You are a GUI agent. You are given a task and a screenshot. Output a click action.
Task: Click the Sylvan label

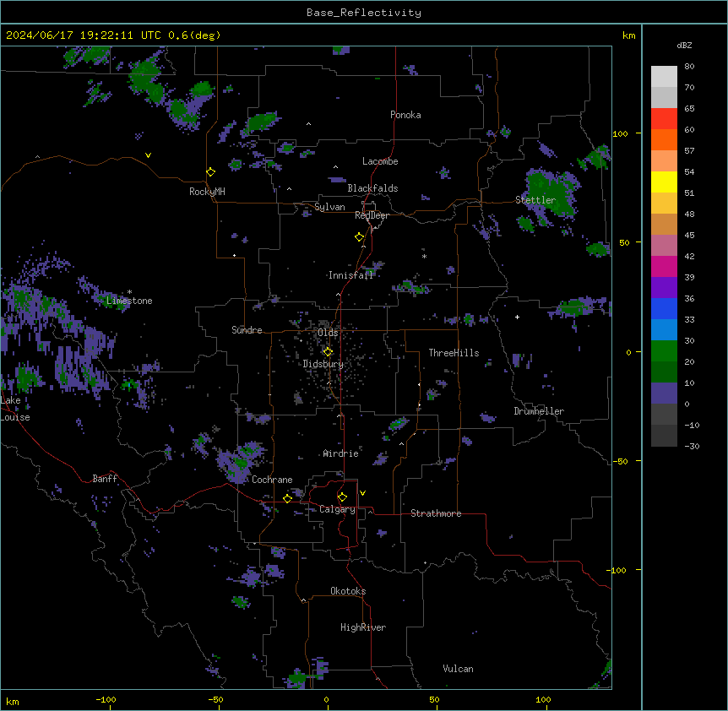coord(329,207)
